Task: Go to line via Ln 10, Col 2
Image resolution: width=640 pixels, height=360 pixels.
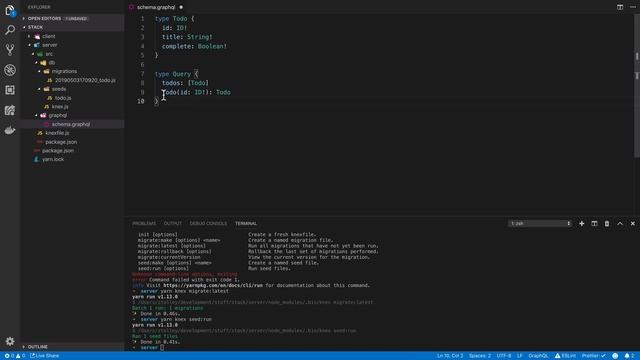Action: 450,356
